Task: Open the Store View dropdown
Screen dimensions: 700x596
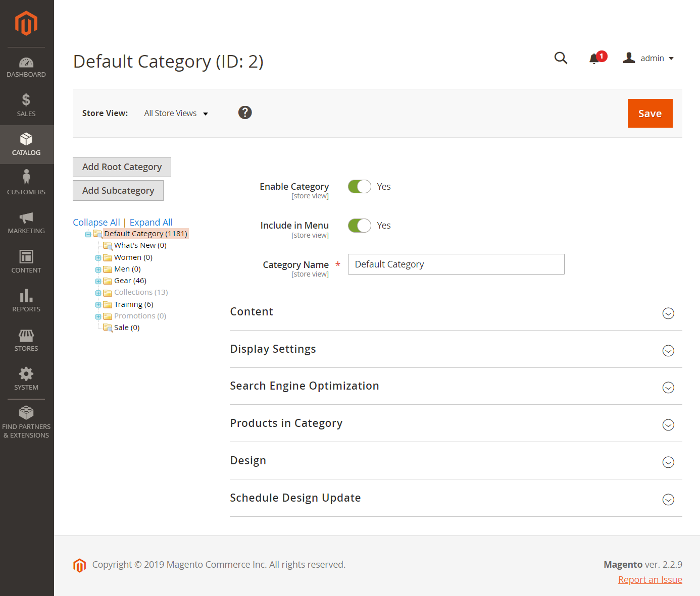Action: [176, 114]
